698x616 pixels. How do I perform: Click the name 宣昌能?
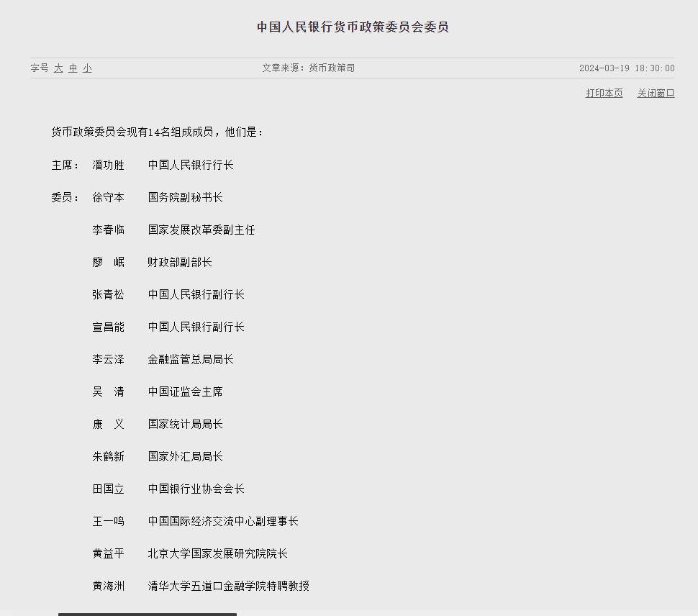pyautogui.click(x=108, y=327)
